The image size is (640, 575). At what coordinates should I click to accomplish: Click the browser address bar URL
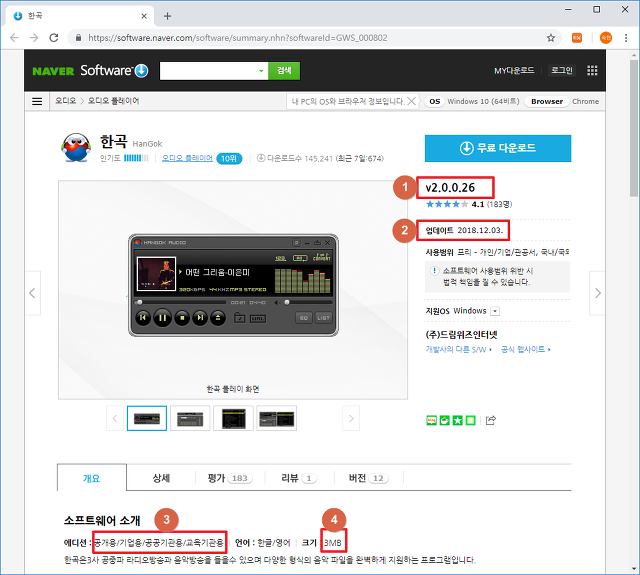coord(238,38)
